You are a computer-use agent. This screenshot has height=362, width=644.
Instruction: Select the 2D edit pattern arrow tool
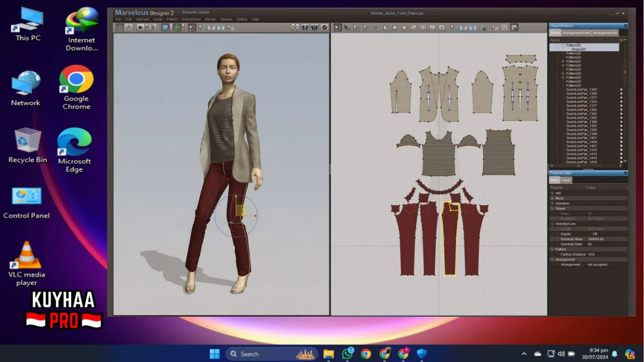(x=347, y=27)
